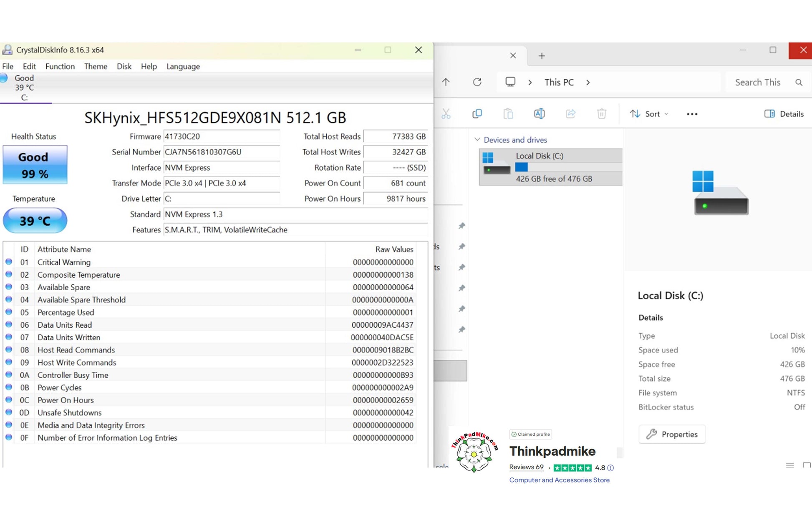The image size is (812, 510).
Task: Collapse the Devices and drives group
Action: pos(477,140)
